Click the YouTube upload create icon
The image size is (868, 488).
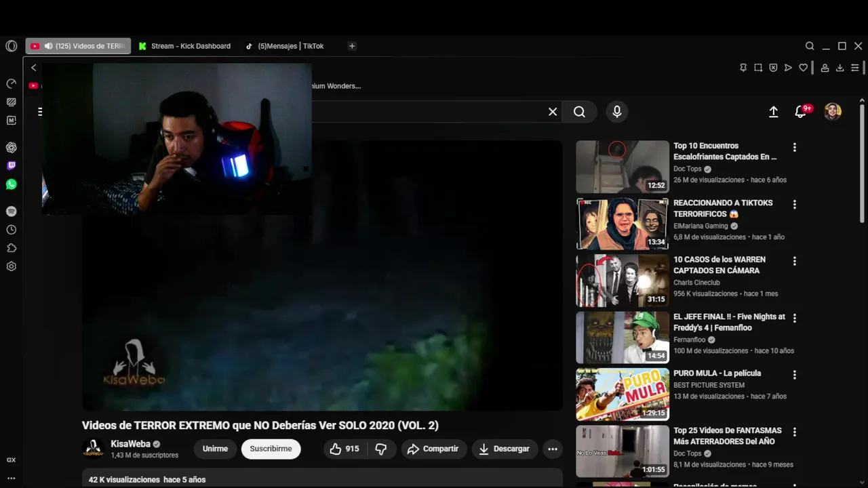(x=773, y=112)
